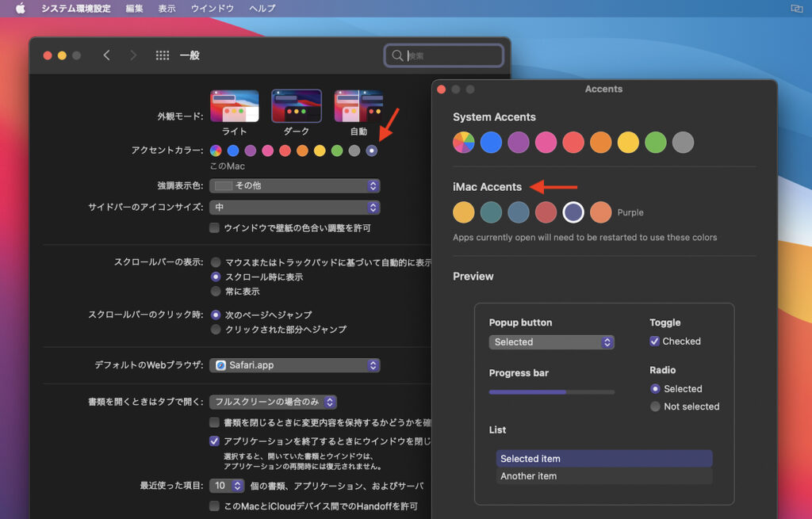The height and width of the screenshot is (519, 812).
Task: Enable ウインドウで壁紙の色合い調整を許可 checkbox
Action: coord(214,227)
